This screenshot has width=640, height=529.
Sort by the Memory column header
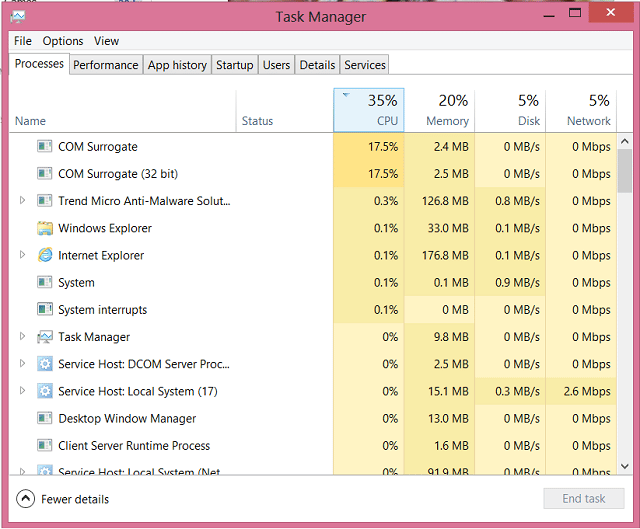pyautogui.click(x=439, y=110)
